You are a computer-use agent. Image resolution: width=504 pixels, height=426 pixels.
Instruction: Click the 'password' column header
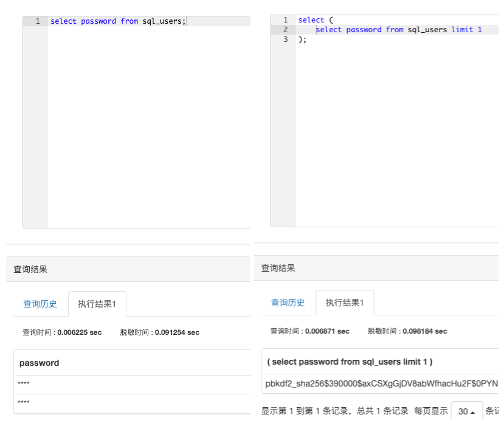(x=40, y=363)
